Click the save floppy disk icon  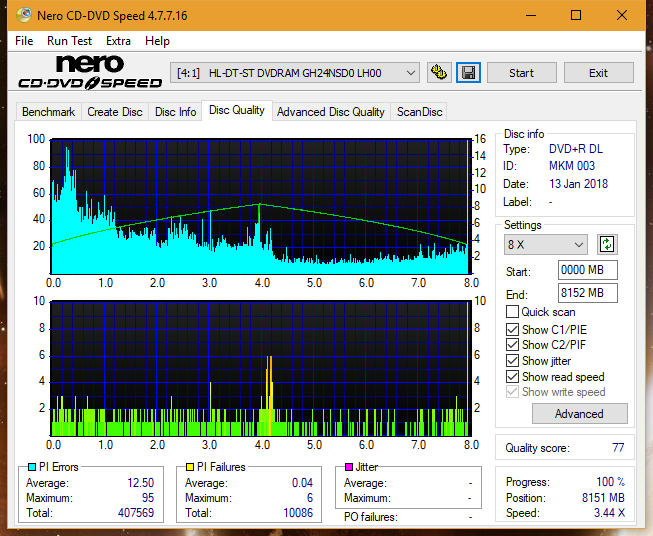[x=468, y=73]
